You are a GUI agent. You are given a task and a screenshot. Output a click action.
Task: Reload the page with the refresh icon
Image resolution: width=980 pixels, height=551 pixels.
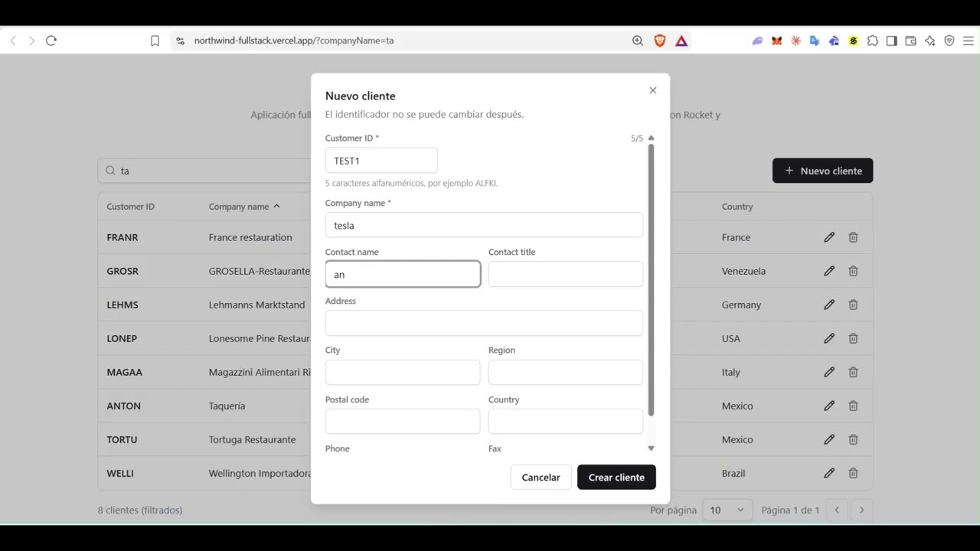point(51,41)
